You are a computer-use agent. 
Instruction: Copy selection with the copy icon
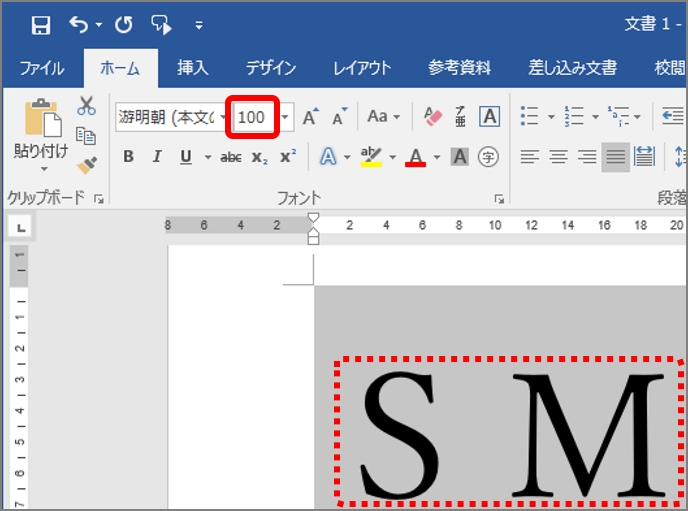point(86,136)
